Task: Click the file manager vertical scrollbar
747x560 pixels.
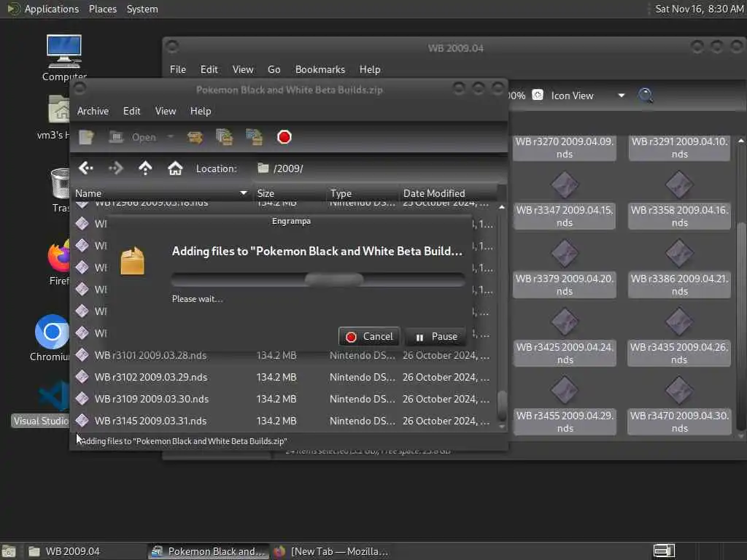Action: point(741,288)
